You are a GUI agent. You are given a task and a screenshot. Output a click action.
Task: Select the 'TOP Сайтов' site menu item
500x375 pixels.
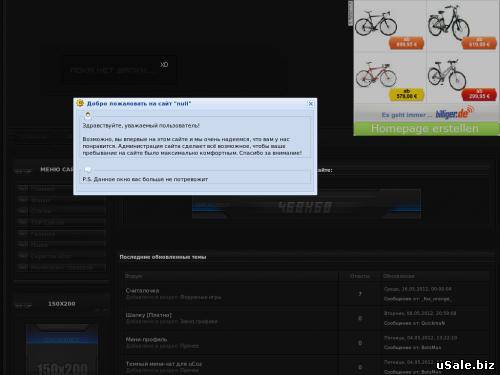pyautogui.click(x=61, y=222)
